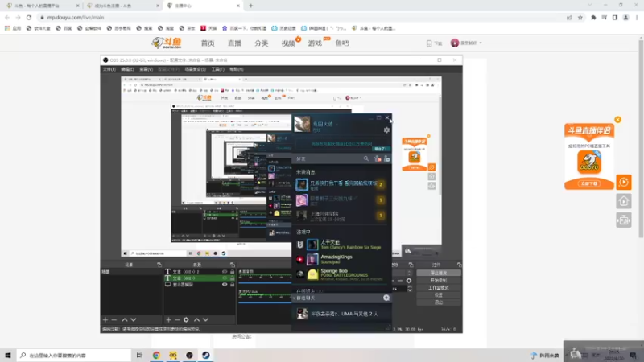Bookmark this page with the star icon
The width and height of the screenshot is (644, 362).
click(x=580, y=18)
